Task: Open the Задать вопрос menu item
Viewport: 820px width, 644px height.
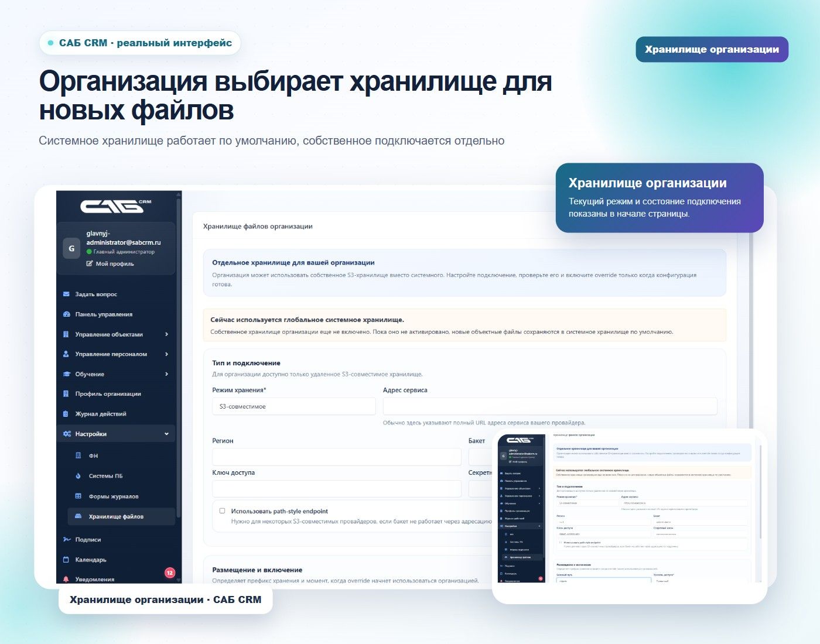Action: click(116, 294)
